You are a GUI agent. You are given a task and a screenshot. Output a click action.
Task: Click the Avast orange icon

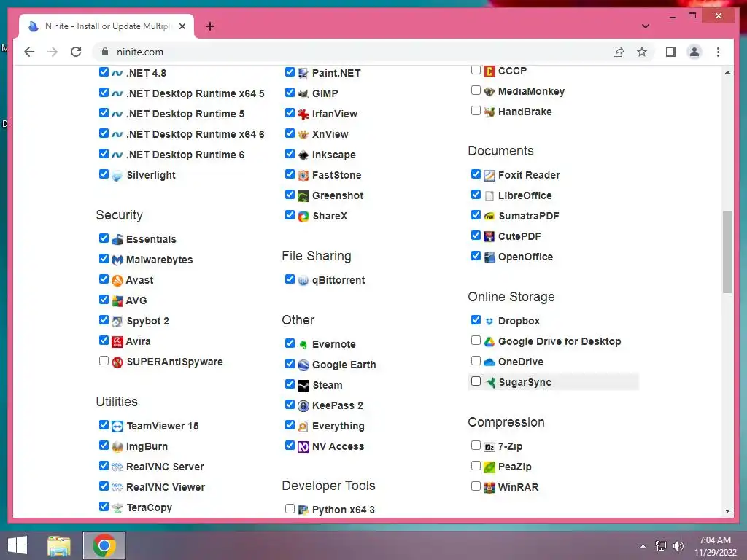point(117,281)
